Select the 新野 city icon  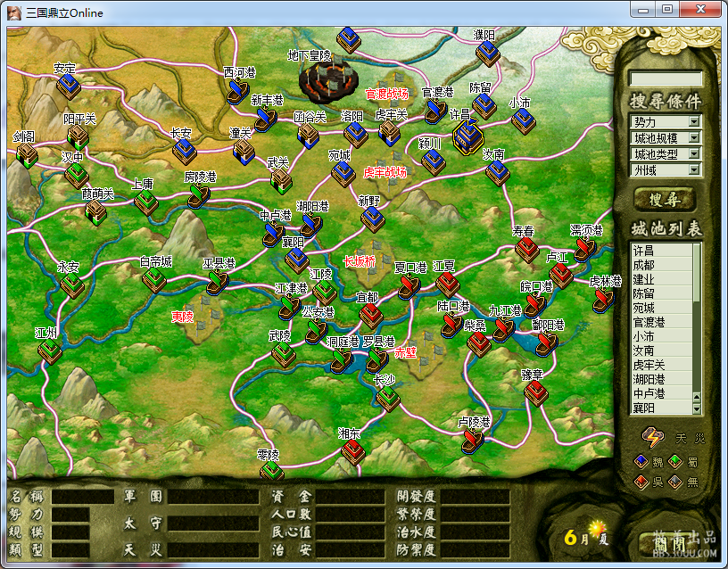(373, 219)
